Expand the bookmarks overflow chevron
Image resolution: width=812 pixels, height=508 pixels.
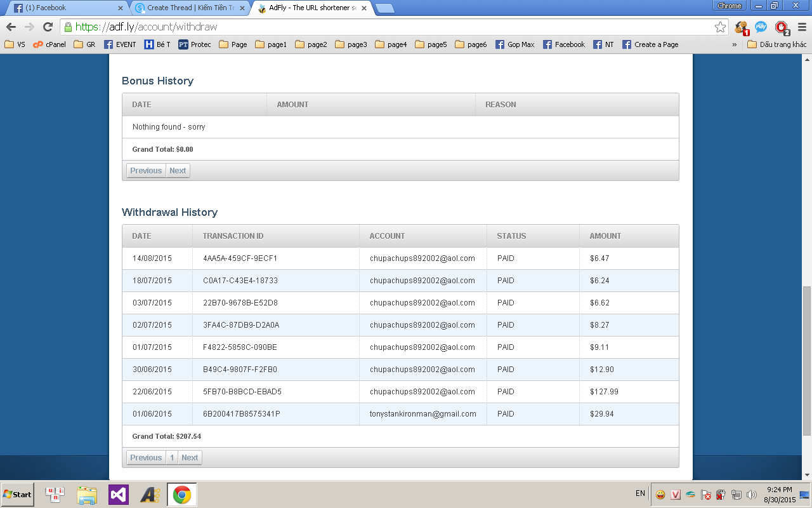[x=735, y=44]
